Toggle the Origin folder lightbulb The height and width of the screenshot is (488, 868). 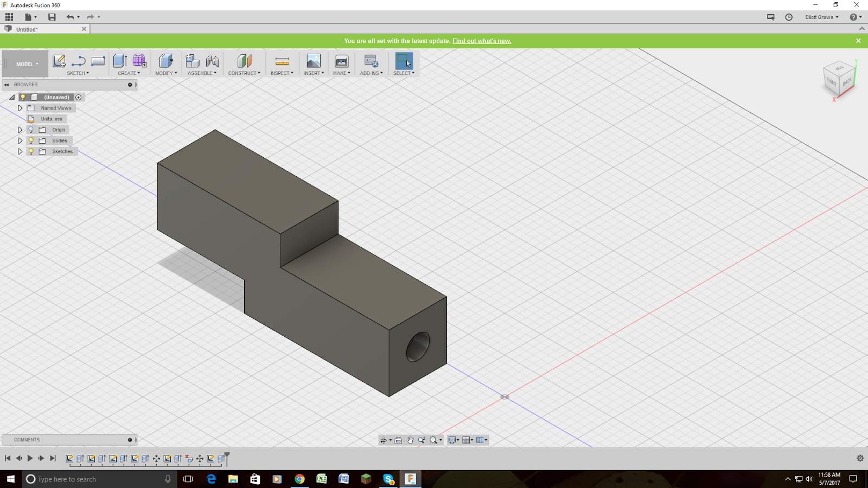[31, 130]
